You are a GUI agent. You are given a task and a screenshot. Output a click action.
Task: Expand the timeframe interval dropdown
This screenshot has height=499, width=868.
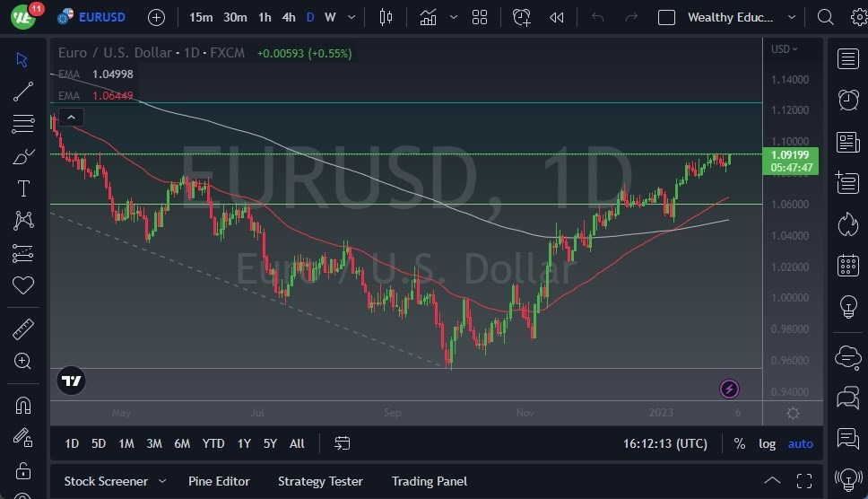(351, 17)
